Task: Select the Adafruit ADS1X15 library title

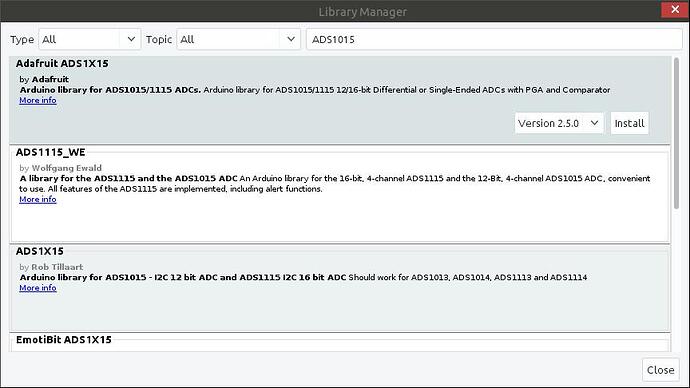Action: coord(62,63)
